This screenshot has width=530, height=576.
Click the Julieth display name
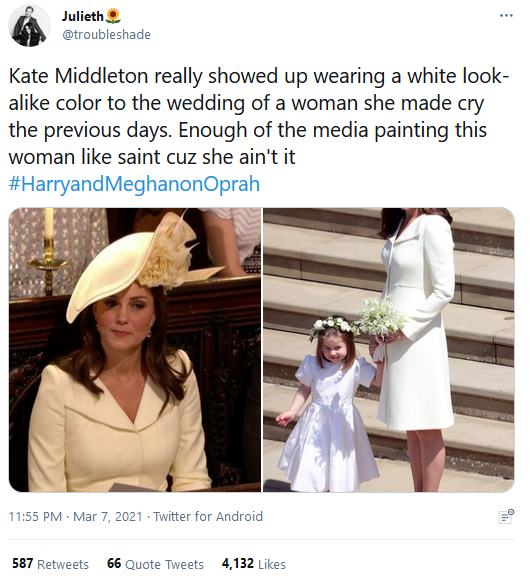83,16
